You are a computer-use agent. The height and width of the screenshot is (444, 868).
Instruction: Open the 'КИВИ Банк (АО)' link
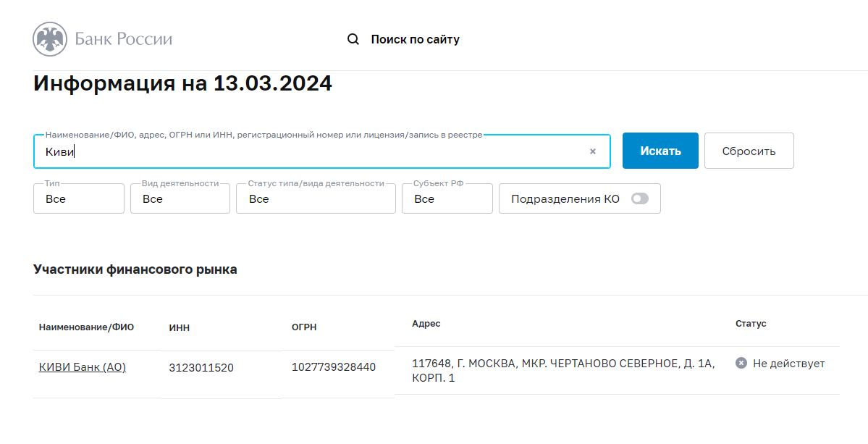coord(83,367)
